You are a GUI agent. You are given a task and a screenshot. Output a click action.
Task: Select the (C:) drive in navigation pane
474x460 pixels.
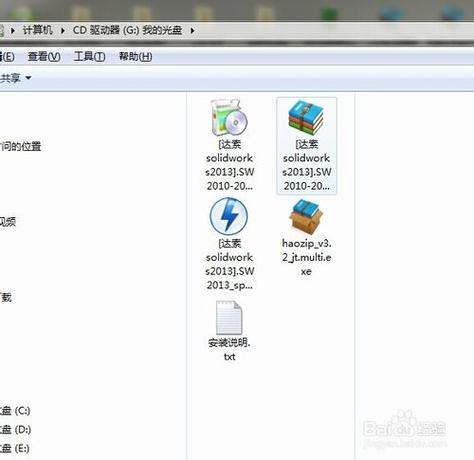(x=15, y=411)
